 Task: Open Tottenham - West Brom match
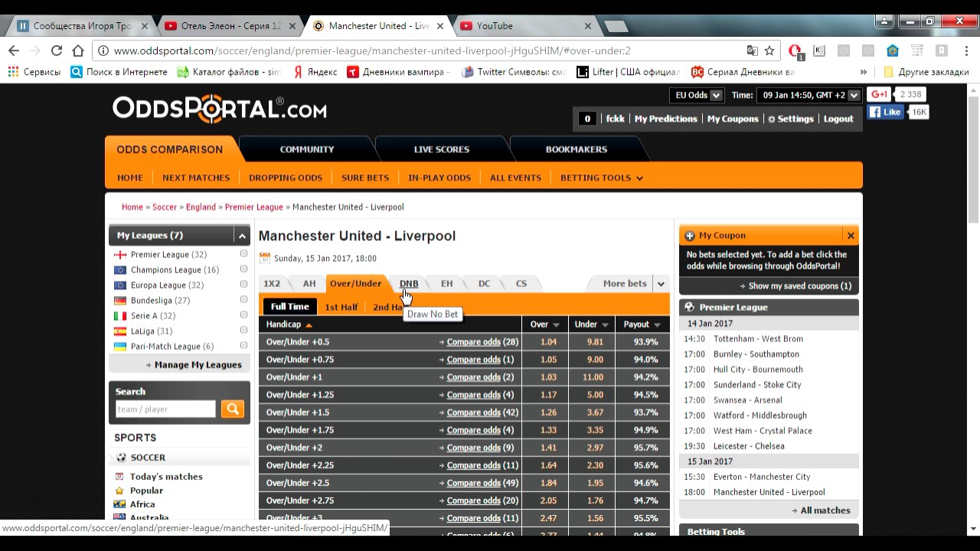(x=758, y=339)
